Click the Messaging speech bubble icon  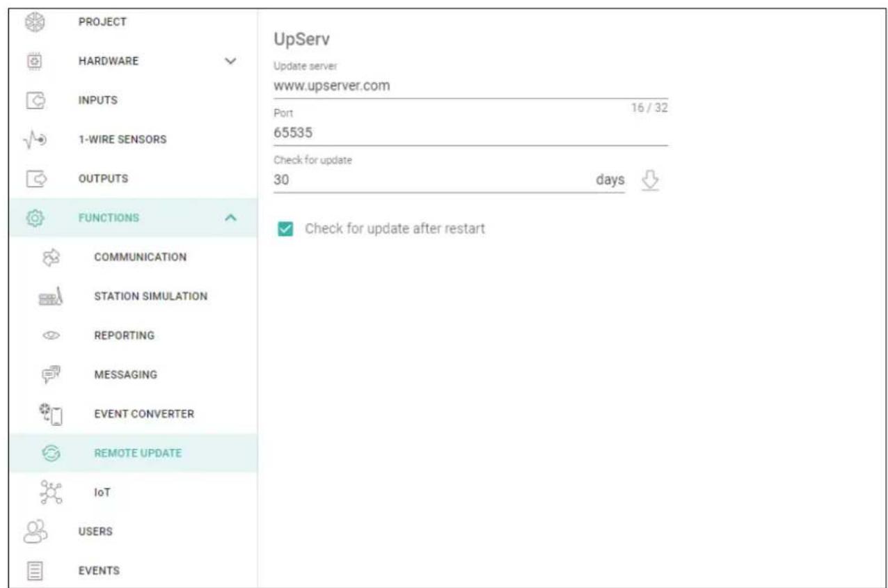click(51, 374)
